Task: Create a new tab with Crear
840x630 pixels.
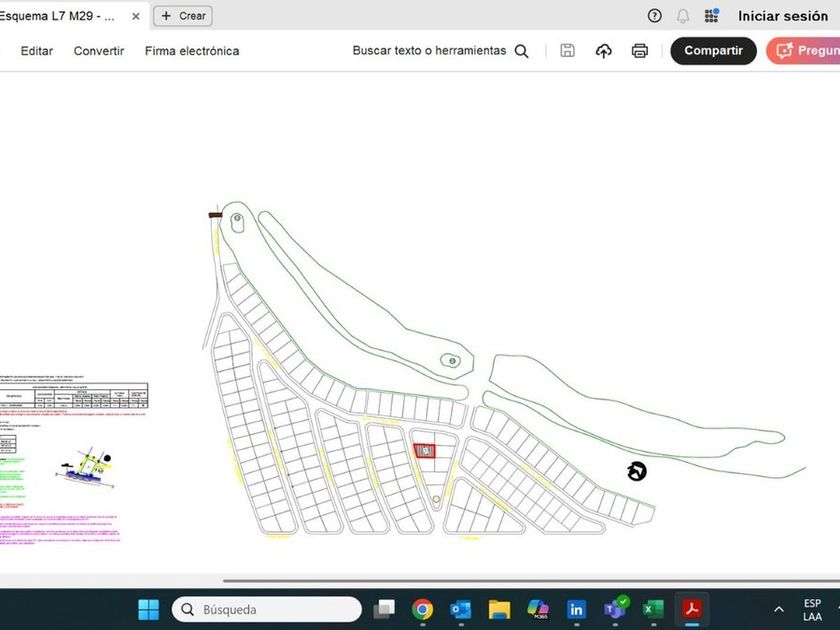Action: coord(183,16)
